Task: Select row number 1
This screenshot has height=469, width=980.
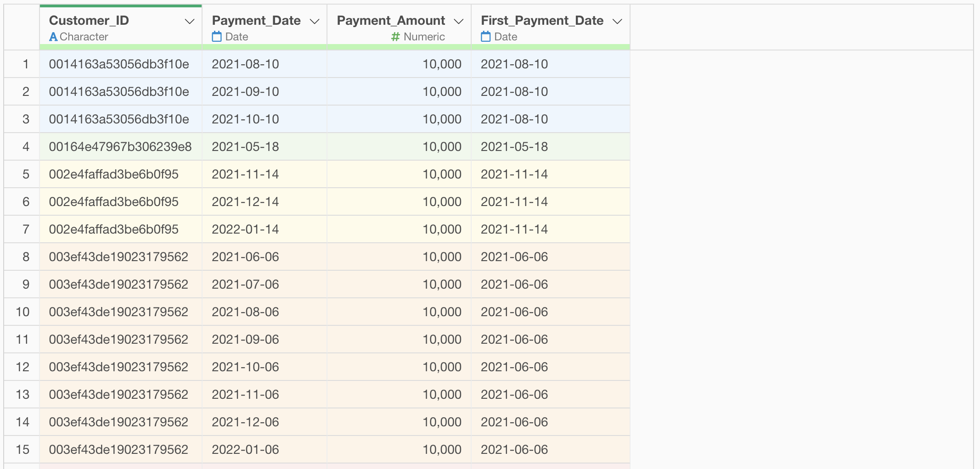Action: pos(26,64)
